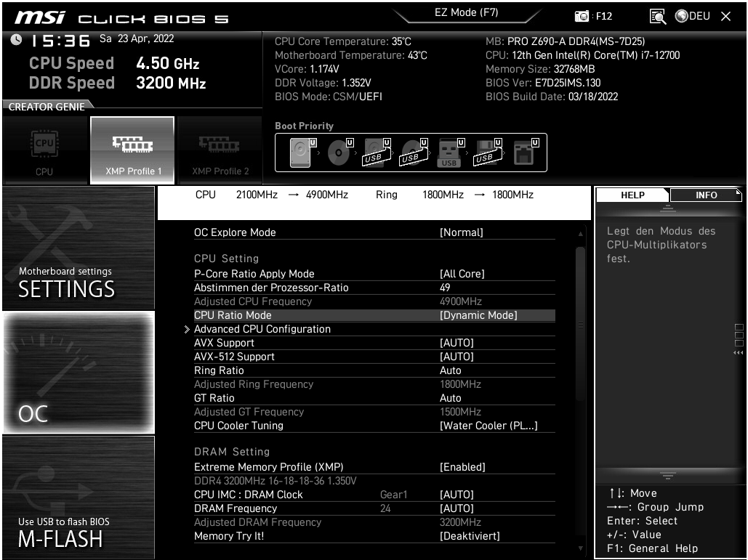Click the help panel top collapse handle
Viewport: 748px width, 560px height.
(668, 208)
